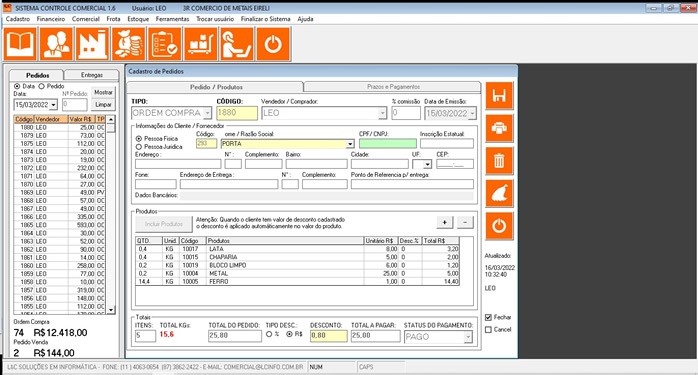Click the Nº Pedido input field
698x375 pixels.
click(74, 105)
